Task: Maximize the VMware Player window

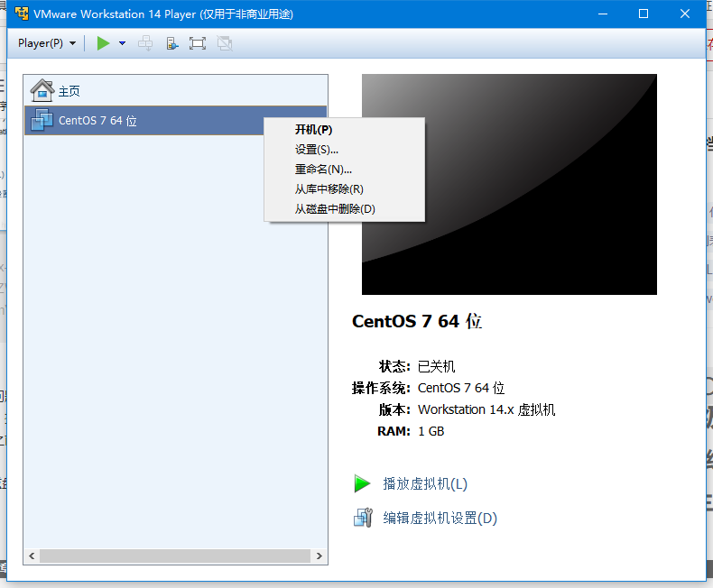Action: coord(644,14)
